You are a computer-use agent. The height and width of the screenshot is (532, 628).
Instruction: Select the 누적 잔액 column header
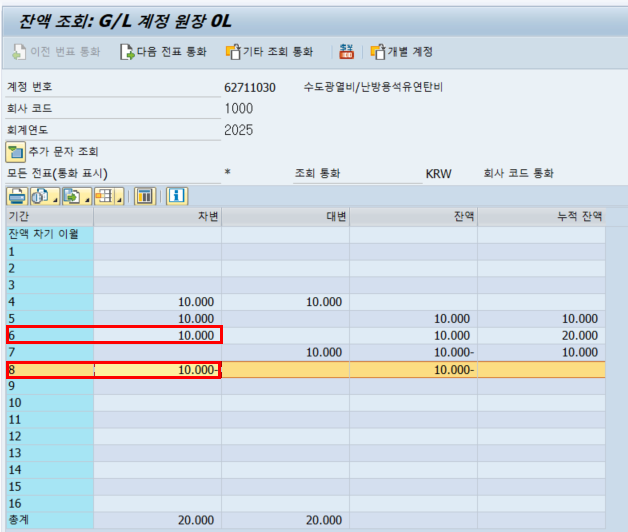541,217
